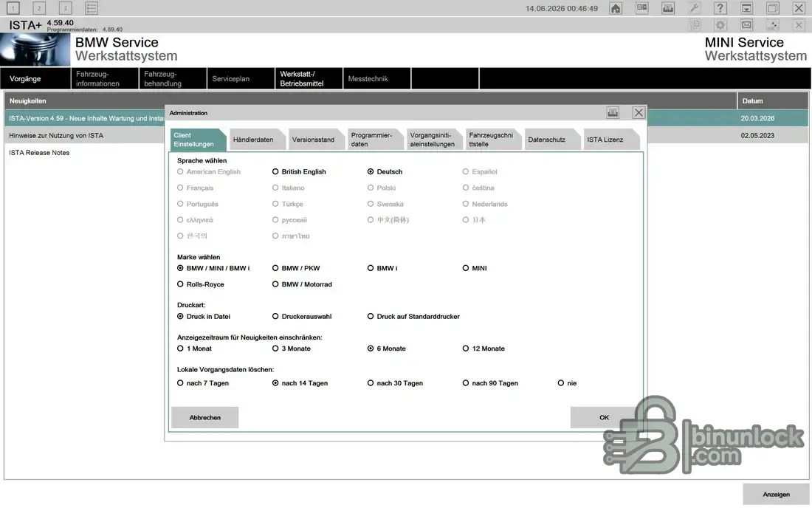The width and height of the screenshot is (812, 508).
Task: Open help with the question mark icon
Action: (720, 8)
